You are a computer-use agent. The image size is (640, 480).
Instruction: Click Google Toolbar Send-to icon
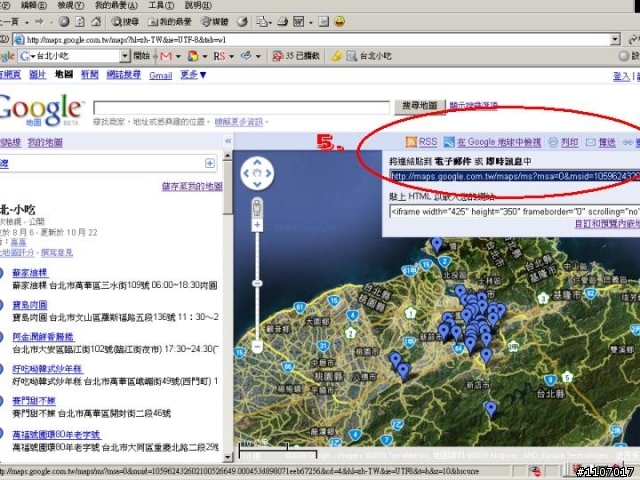246,56
